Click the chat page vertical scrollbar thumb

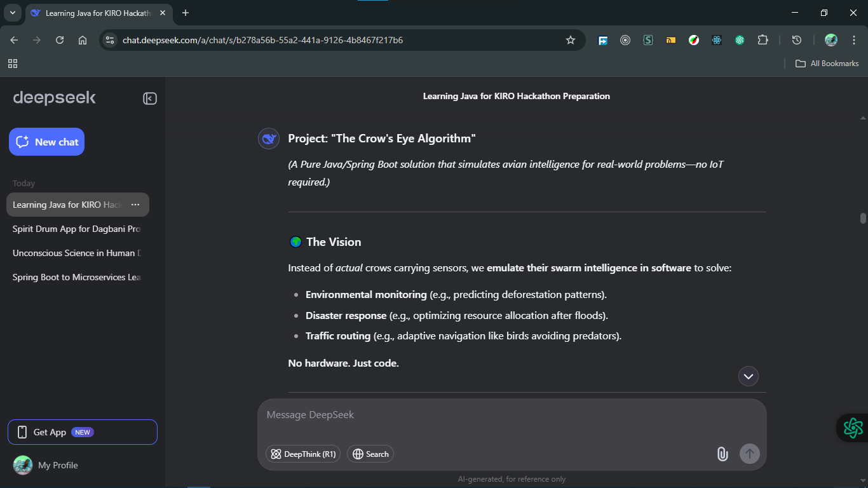(x=863, y=218)
